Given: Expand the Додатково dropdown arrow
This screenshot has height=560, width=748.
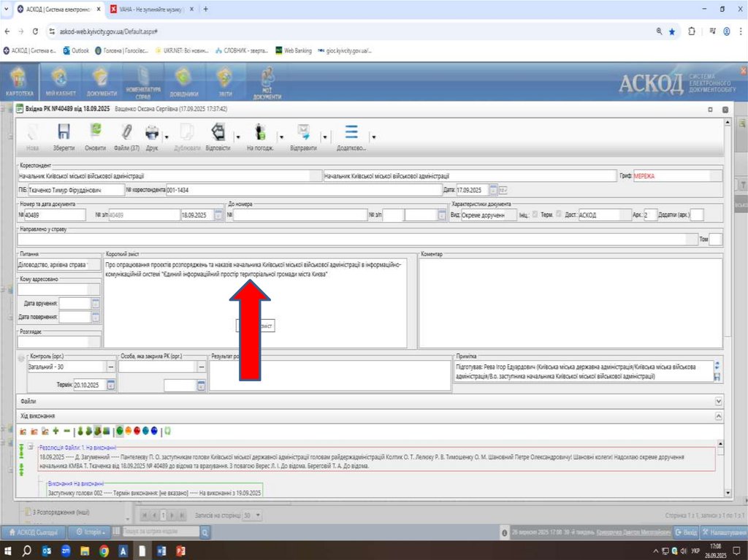Looking at the screenshot, I should tap(373, 137).
